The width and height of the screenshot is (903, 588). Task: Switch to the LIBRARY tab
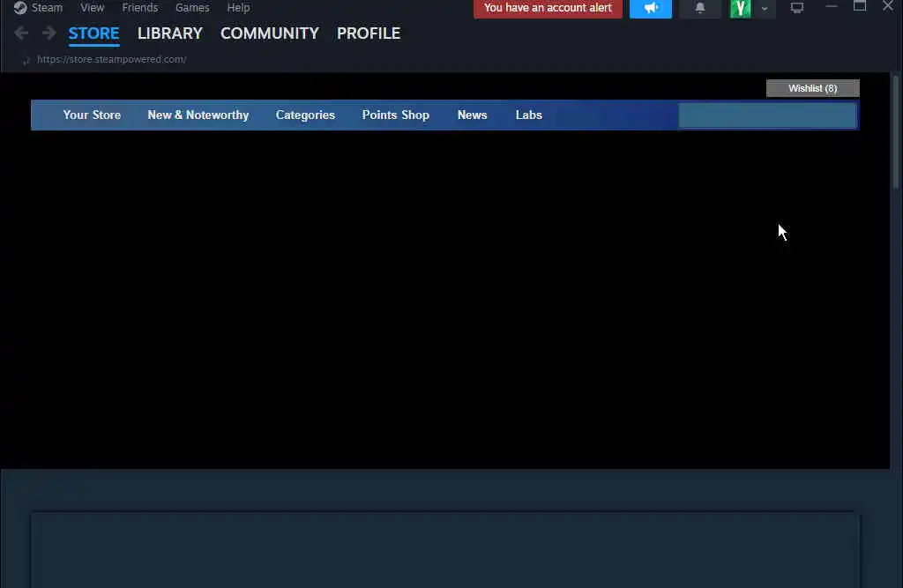coord(170,33)
